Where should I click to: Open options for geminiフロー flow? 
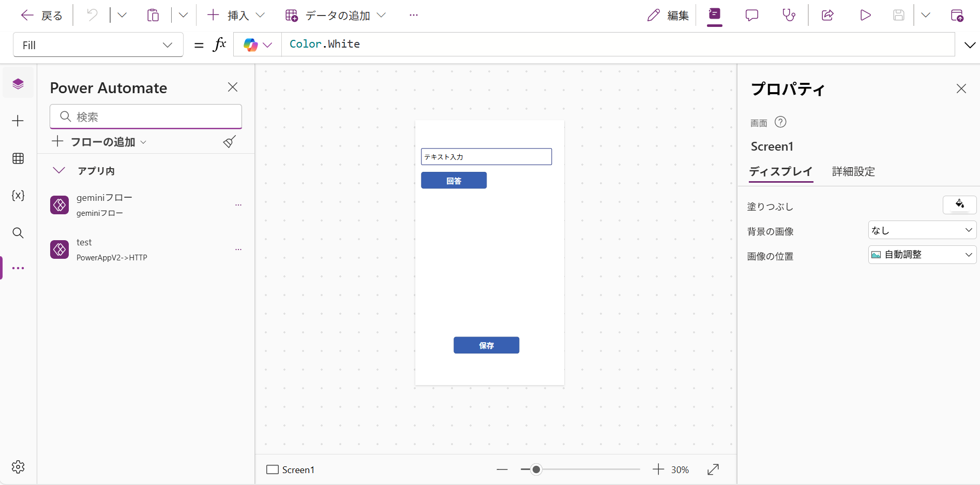coord(238,205)
